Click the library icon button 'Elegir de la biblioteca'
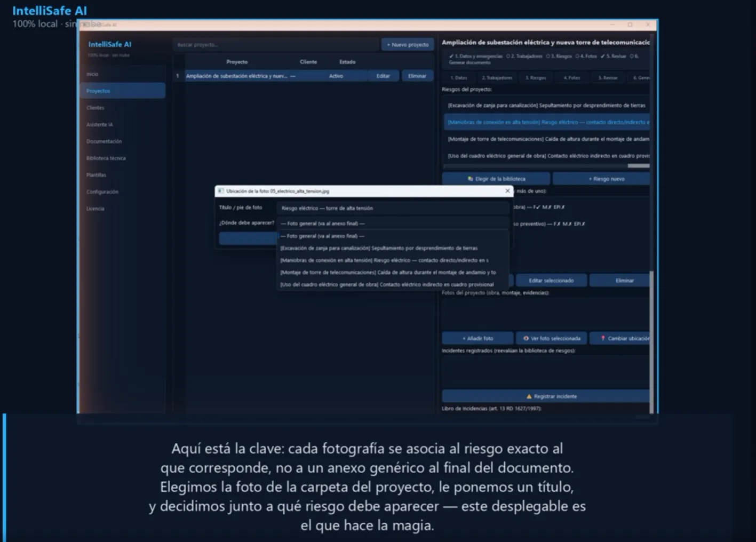Image resolution: width=756 pixels, height=542 pixels. click(496, 179)
